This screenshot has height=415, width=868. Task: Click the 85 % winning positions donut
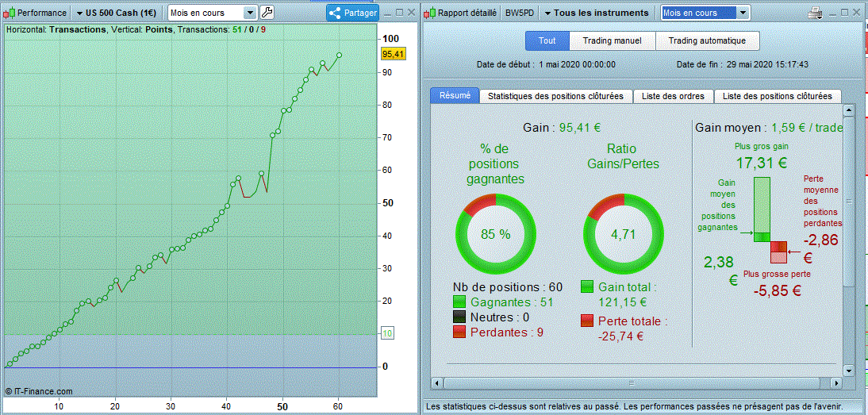(495, 233)
